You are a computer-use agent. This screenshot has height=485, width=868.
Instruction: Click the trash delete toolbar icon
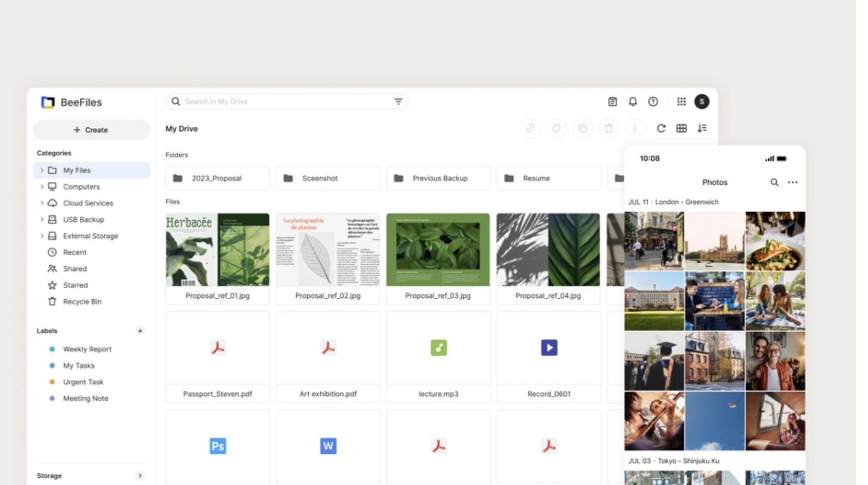click(609, 129)
